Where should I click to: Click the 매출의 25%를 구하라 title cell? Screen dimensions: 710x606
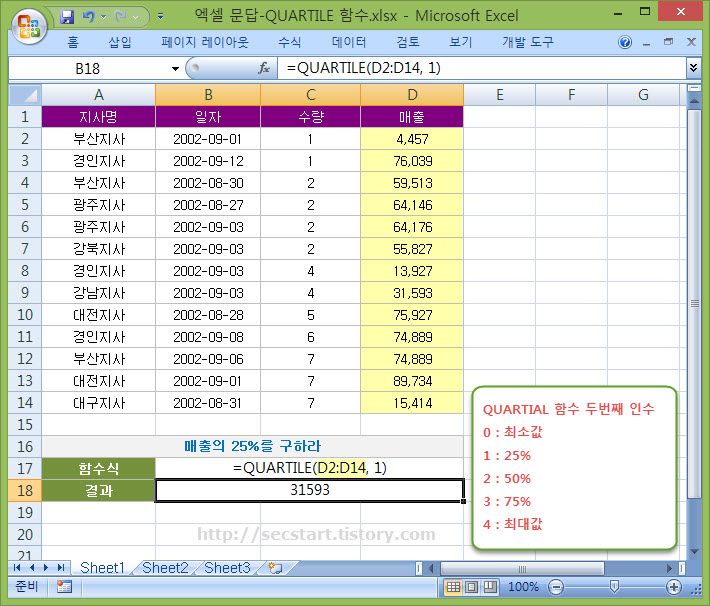point(253,446)
